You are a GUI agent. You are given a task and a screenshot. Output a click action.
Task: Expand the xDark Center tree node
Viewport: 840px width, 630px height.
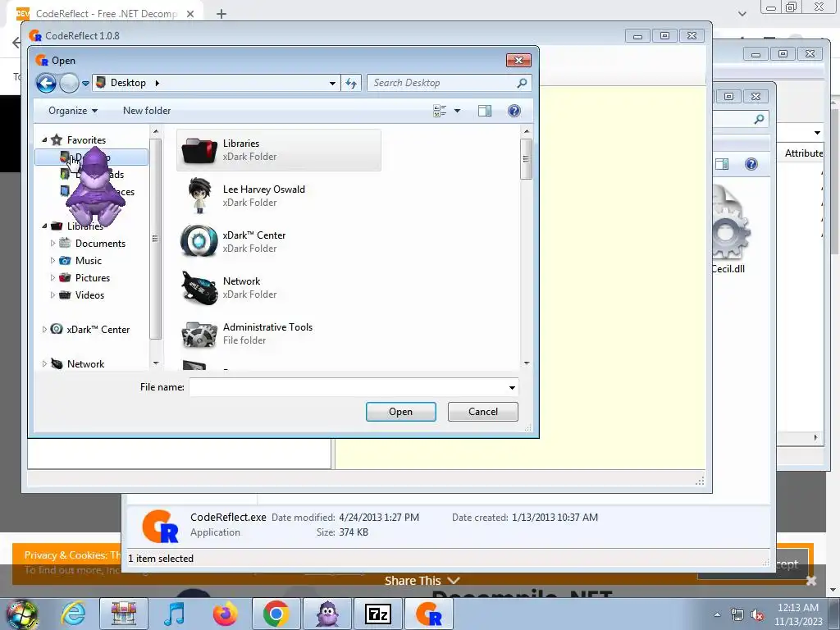[x=44, y=330]
